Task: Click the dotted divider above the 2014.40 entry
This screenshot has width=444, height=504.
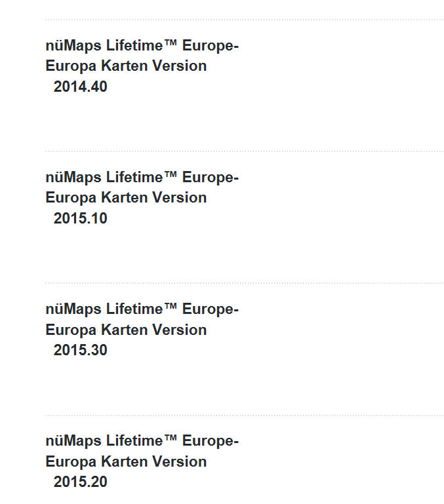Action: point(244,20)
